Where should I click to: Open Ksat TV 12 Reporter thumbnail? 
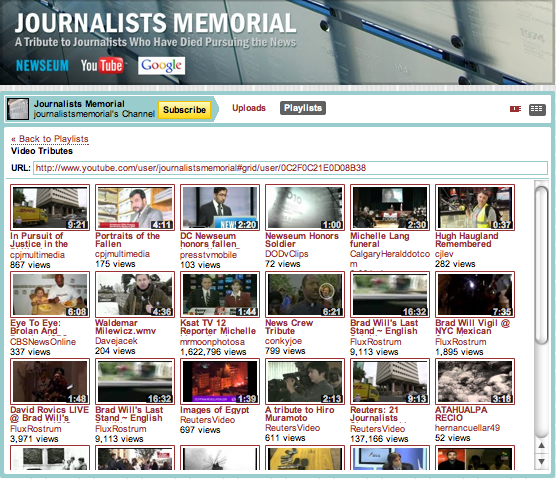click(220, 295)
